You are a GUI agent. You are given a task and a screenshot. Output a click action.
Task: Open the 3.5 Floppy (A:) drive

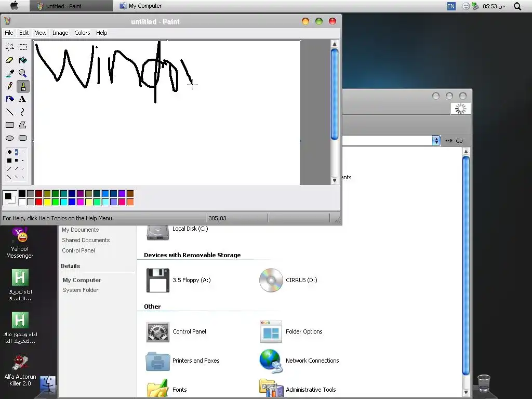tap(179, 280)
